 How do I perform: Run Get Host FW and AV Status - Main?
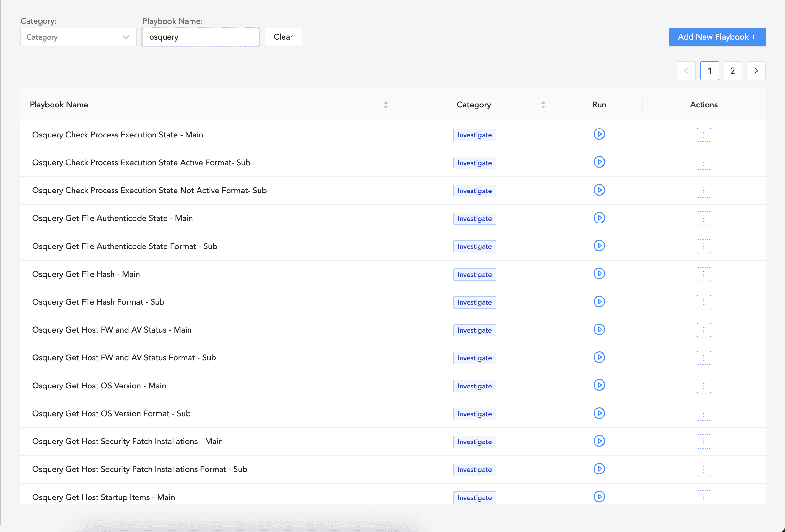599,329
